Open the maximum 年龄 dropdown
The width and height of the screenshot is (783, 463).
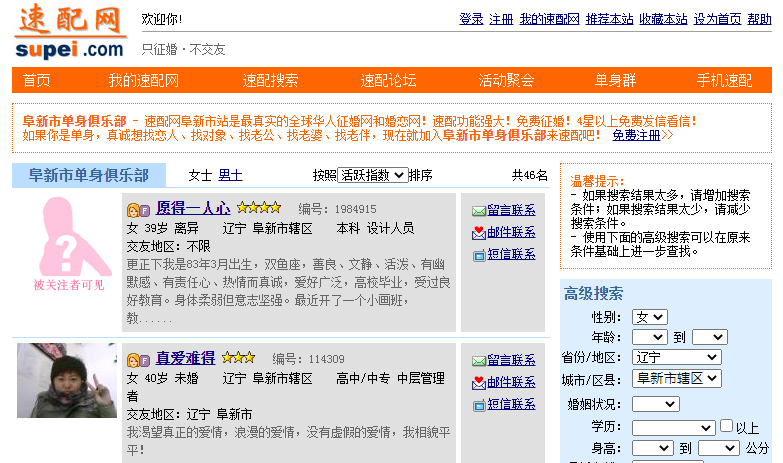pos(710,337)
